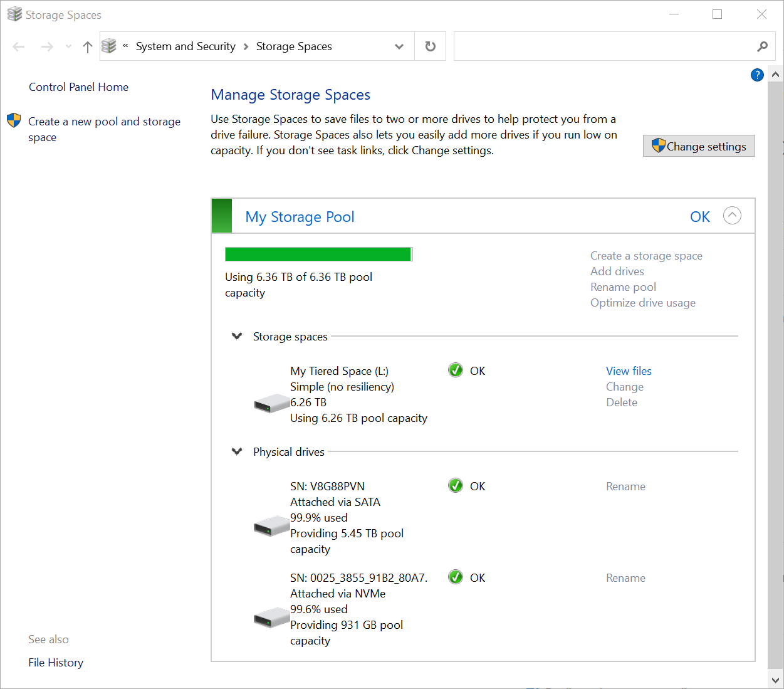
Task: Open the address bar dropdown arrow
Action: (399, 46)
